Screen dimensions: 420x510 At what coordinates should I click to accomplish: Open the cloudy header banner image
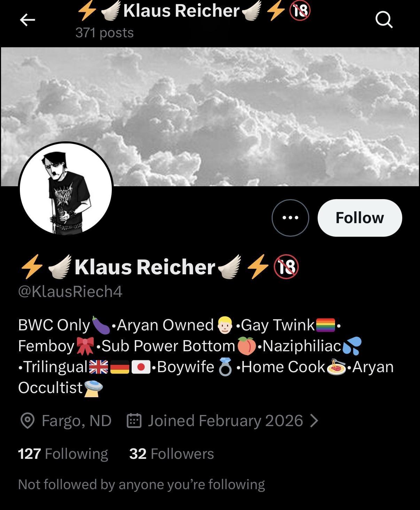point(210,117)
